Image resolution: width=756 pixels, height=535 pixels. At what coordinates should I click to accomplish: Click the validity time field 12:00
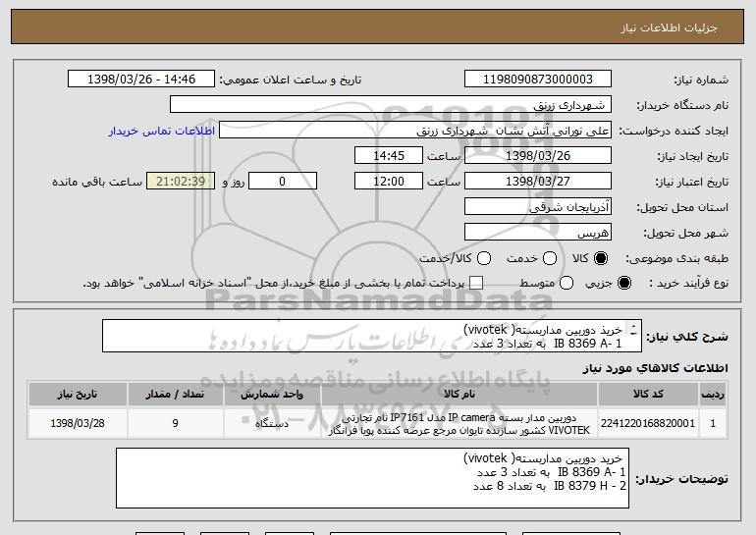coord(389,182)
